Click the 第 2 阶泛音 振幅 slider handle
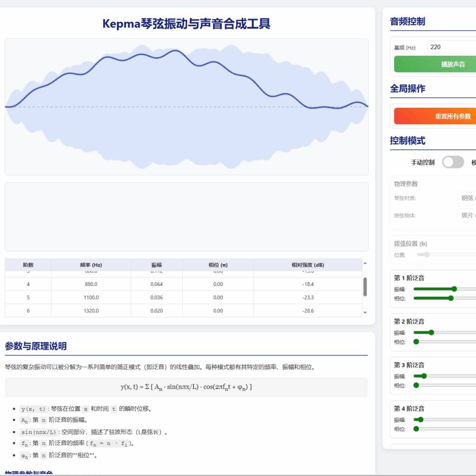Viewport: 476px width, 476px height. click(x=431, y=332)
